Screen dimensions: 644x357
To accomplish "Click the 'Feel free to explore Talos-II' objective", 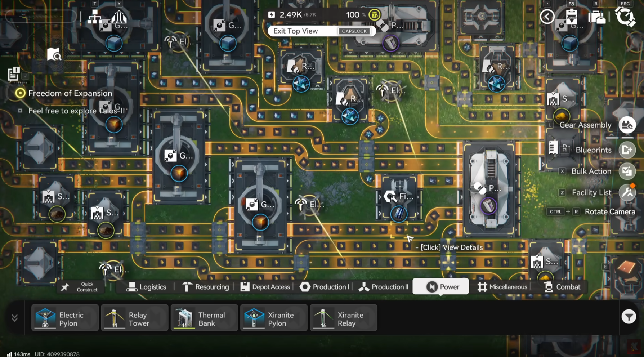I will point(77,111).
